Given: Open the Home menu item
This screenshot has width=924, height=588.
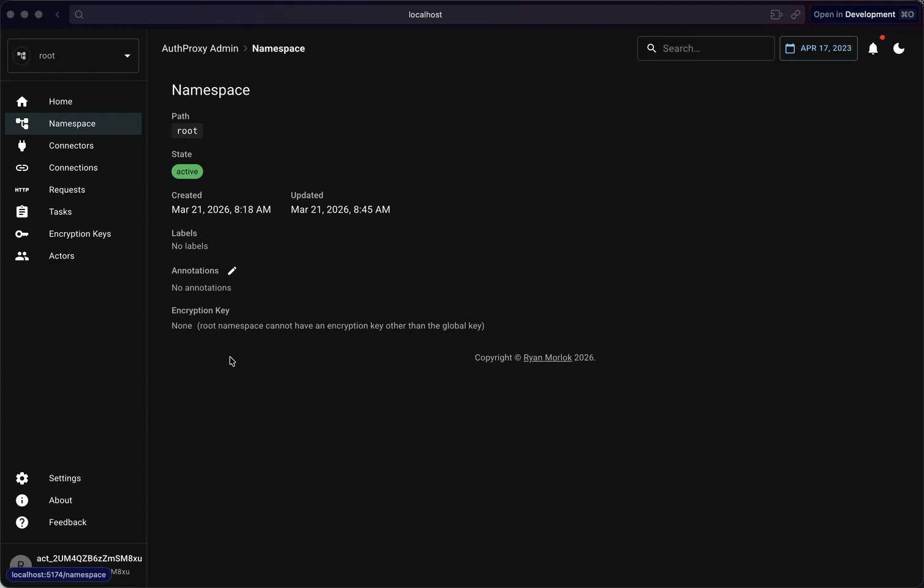Looking at the screenshot, I should 73,102.
